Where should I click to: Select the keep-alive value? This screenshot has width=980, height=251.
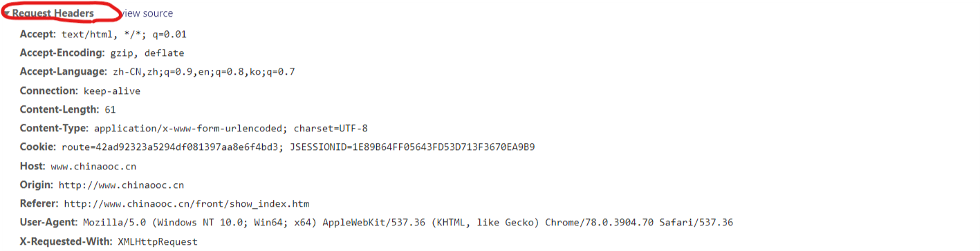pos(112,91)
